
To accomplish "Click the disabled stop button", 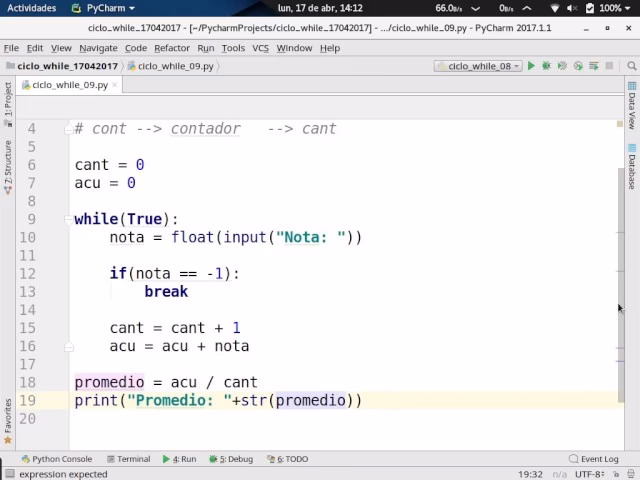I will coord(609,66).
